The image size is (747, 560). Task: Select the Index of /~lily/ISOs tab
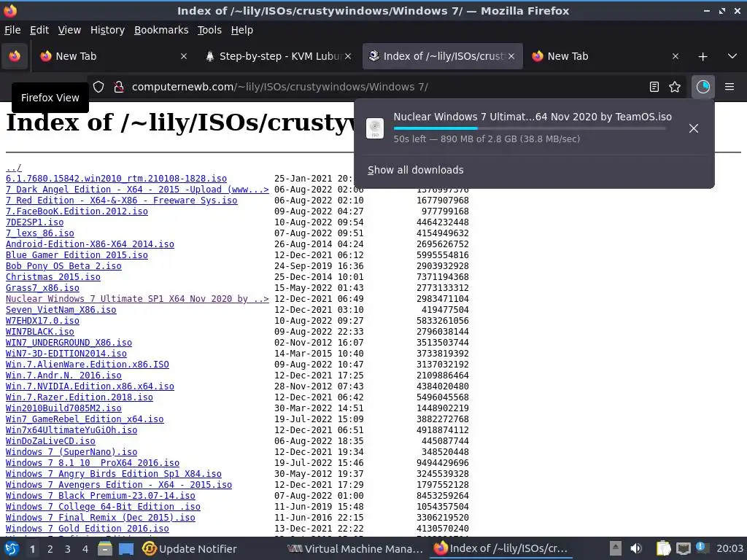443,56
